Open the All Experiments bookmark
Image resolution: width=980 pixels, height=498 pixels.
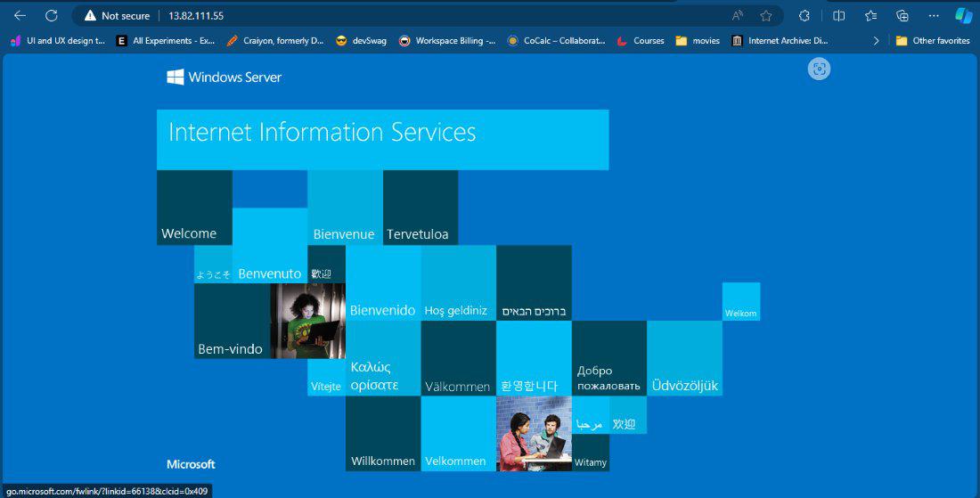click(x=166, y=41)
